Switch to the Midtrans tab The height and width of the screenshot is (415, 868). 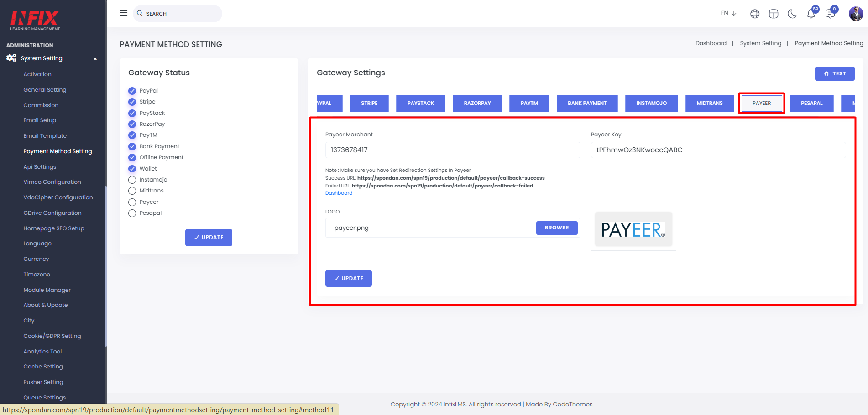coord(710,104)
